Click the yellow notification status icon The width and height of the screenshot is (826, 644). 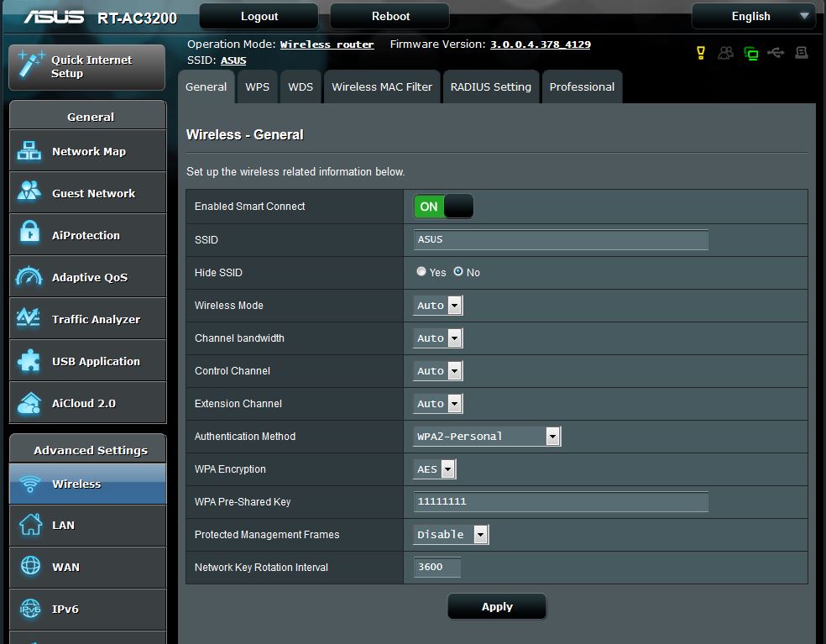click(701, 53)
